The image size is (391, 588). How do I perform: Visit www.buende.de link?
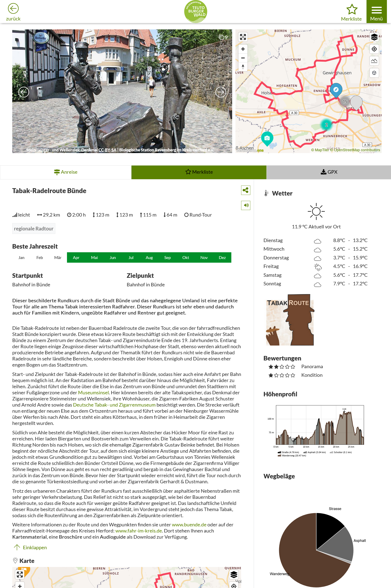tap(189, 525)
